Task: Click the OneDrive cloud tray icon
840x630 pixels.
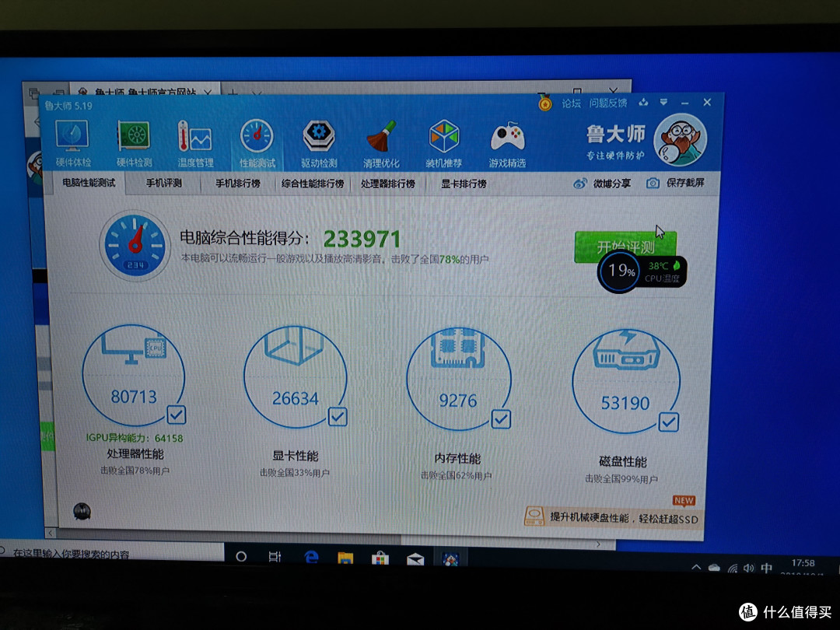Action: point(714,568)
